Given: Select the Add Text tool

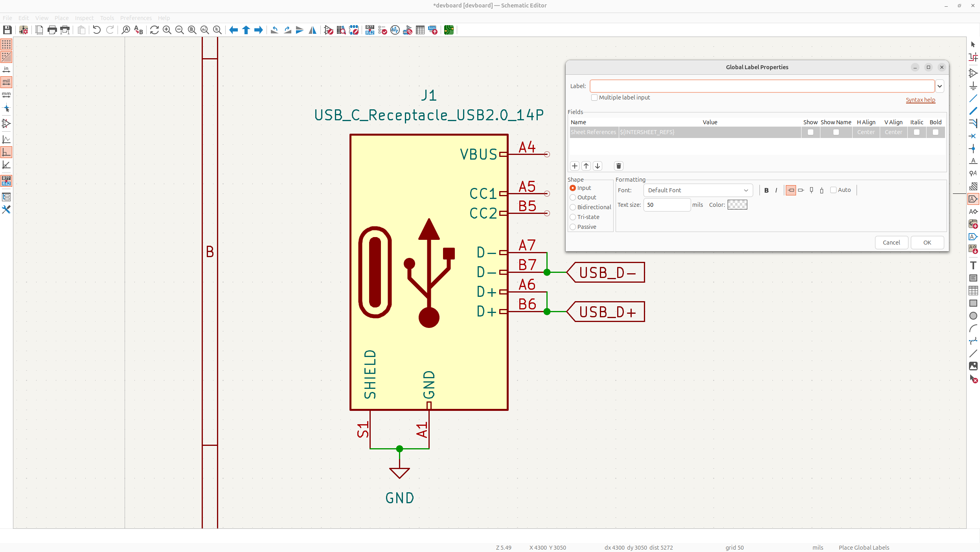Looking at the screenshot, I should tap(973, 265).
